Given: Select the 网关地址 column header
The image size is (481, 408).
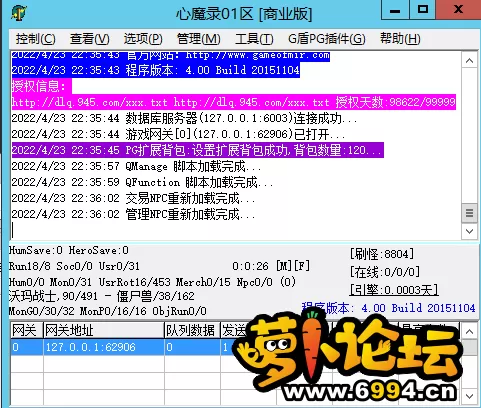Looking at the screenshot, I should (x=104, y=330).
